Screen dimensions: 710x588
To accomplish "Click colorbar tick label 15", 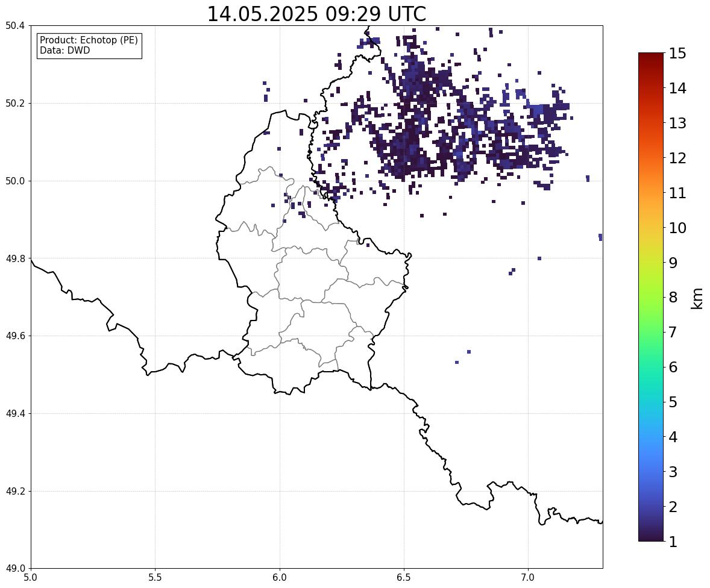I will coord(677,54).
